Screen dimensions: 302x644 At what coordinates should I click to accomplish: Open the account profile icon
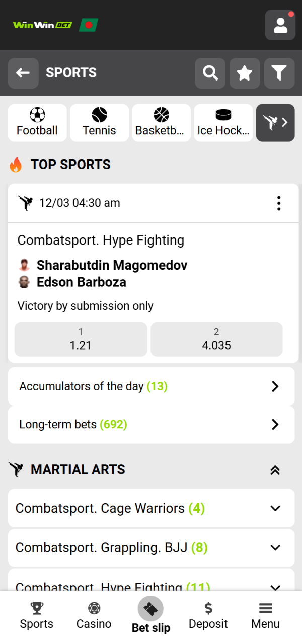pyautogui.click(x=280, y=25)
